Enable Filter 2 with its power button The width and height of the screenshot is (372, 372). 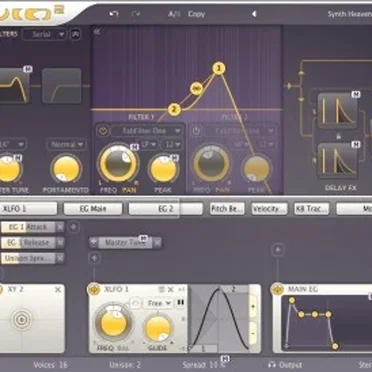click(196, 131)
